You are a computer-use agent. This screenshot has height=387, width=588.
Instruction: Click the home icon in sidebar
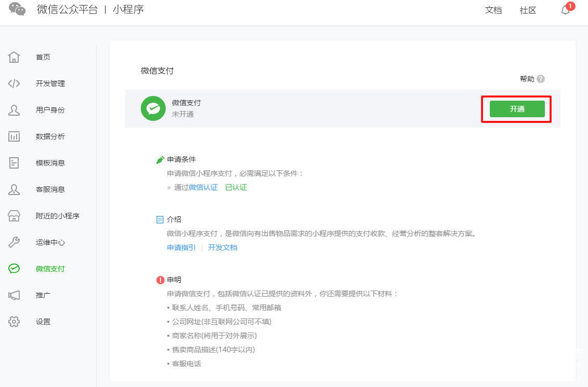point(14,57)
